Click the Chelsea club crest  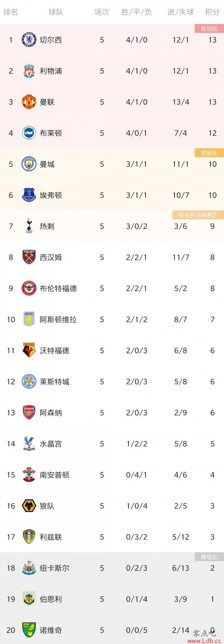point(29,40)
